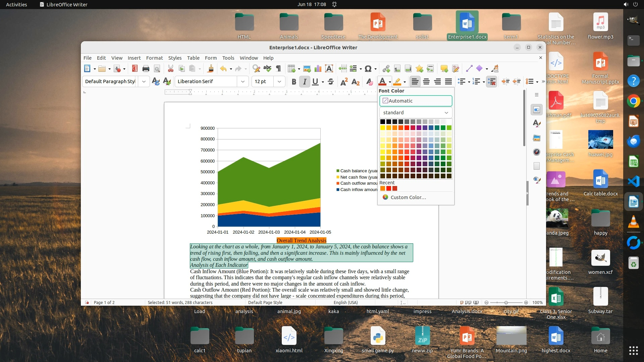Insert a special character with the Omega icon
Image resolution: width=644 pixels, height=362 pixels.
point(368,69)
